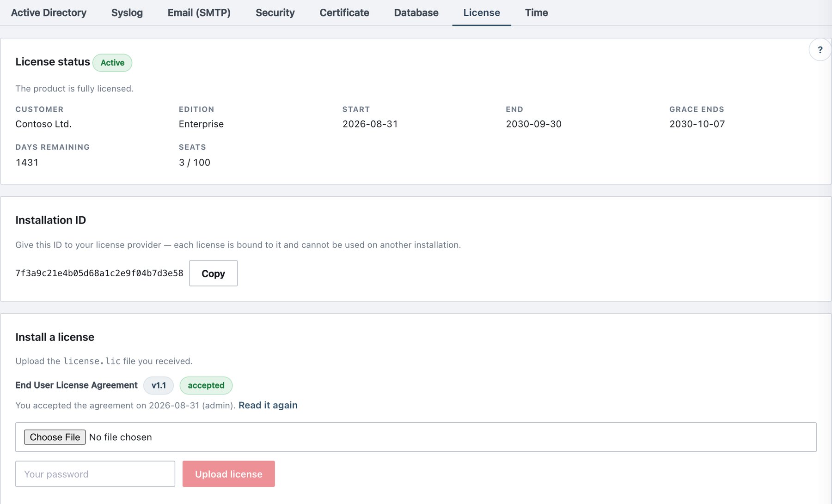The width and height of the screenshot is (832, 504).
Task: Go to the Email (SMTP) tab
Action: [x=199, y=13]
